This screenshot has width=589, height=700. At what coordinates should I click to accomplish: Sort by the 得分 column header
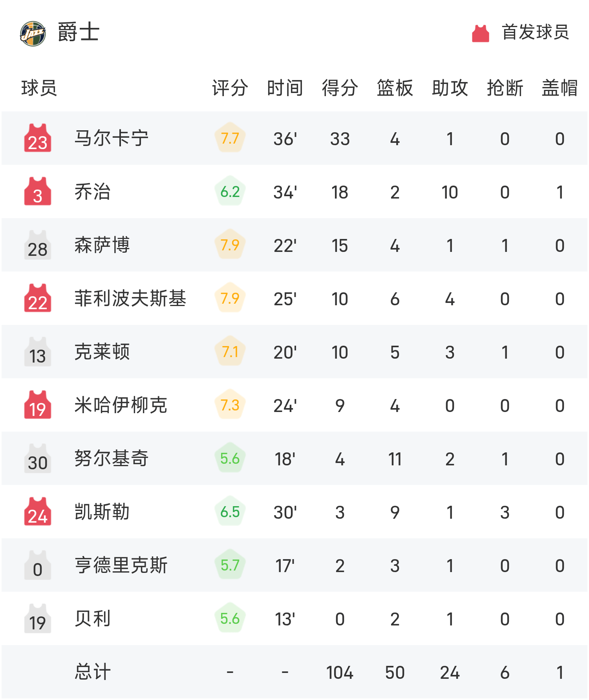pos(340,88)
